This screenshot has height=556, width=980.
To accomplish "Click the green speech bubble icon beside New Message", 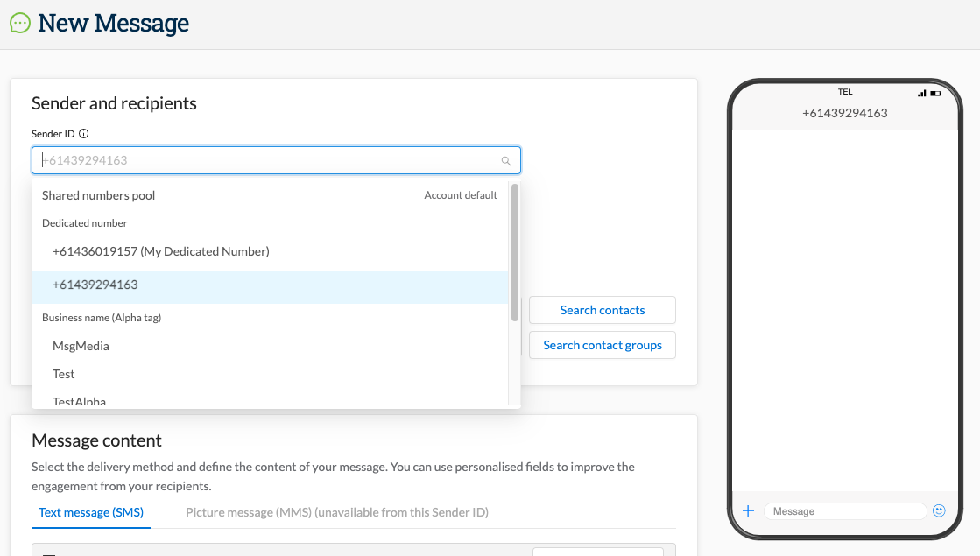I will click(19, 22).
